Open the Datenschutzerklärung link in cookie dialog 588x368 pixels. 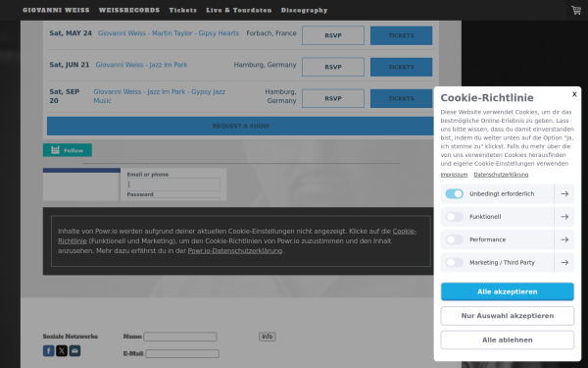pyautogui.click(x=501, y=175)
